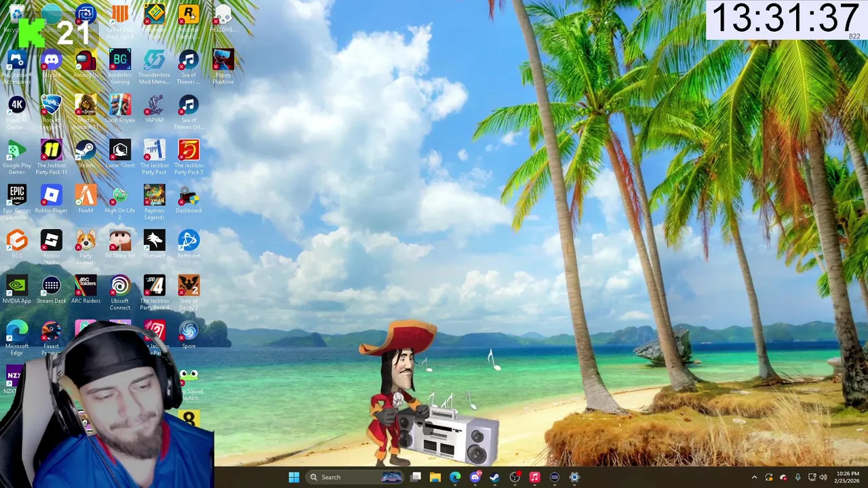Open the State of Decay 2 icon

point(189,293)
